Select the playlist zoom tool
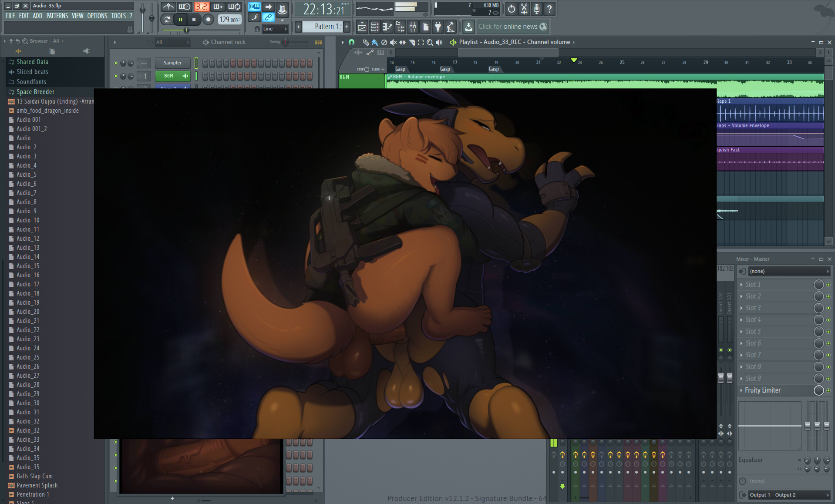This screenshot has height=504, width=835. [x=430, y=42]
